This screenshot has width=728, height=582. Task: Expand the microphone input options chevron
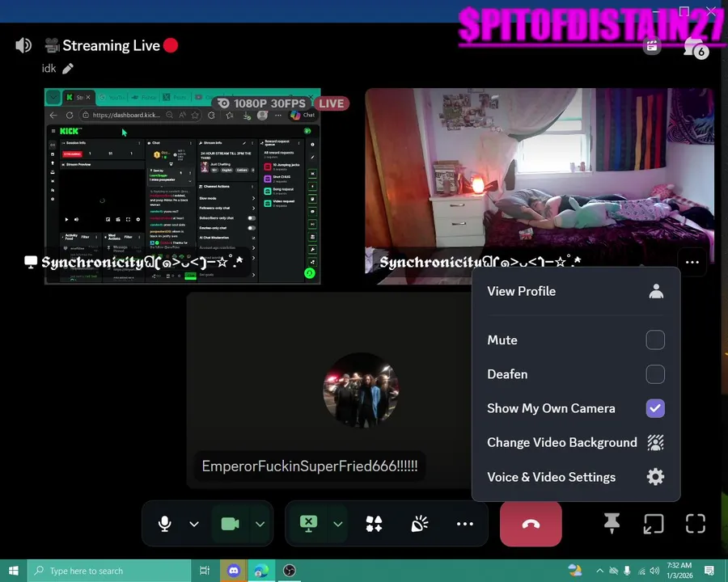194,524
